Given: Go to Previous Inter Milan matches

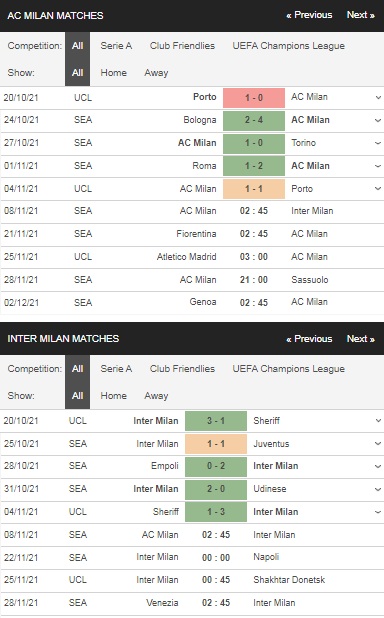Looking at the screenshot, I should coord(309,339).
